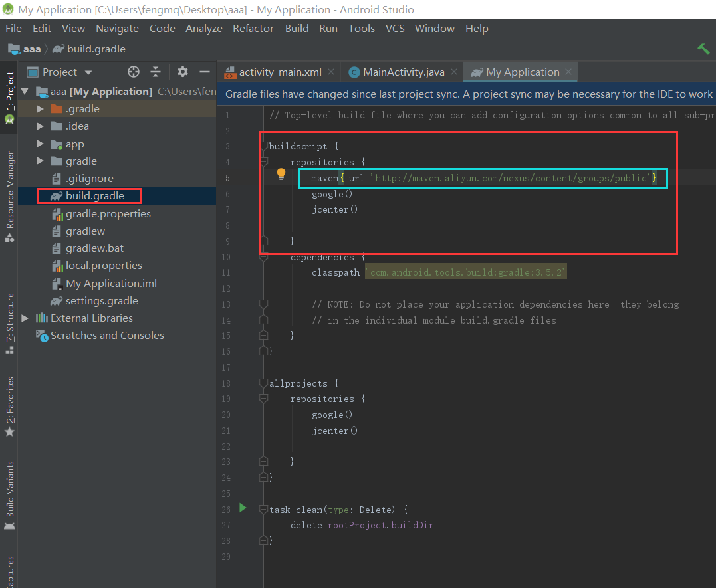The width and height of the screenshot is (716, 588).
Task: Click the Collapse All icon in Project panel
Action: 156,72
